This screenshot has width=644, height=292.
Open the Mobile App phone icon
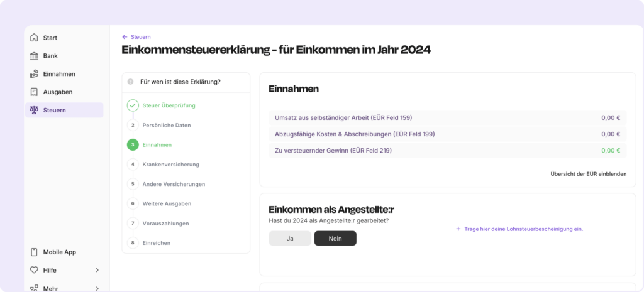[x=34, y=252]
